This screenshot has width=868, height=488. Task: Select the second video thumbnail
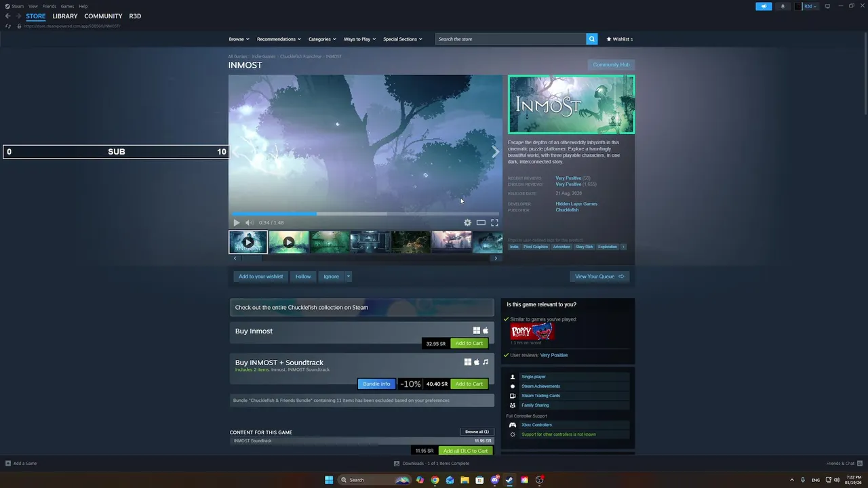click(289, 242)
